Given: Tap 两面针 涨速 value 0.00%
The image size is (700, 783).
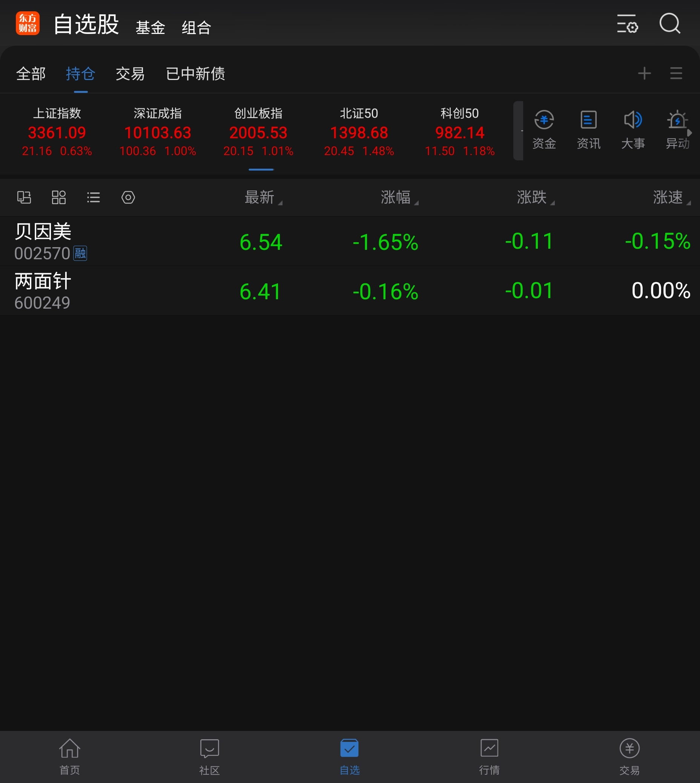Looking at the screenshot, I should point(661,290).
